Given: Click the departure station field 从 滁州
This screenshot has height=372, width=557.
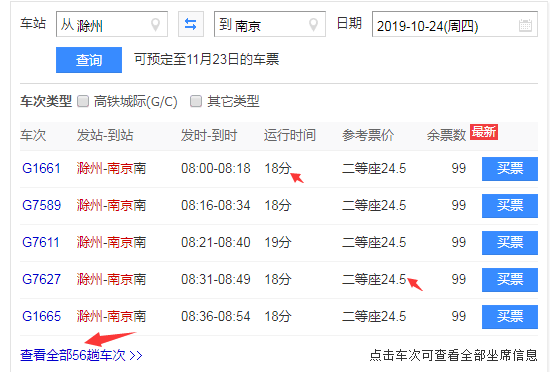Looking at the screenshot, I should [x=112, y=24].
